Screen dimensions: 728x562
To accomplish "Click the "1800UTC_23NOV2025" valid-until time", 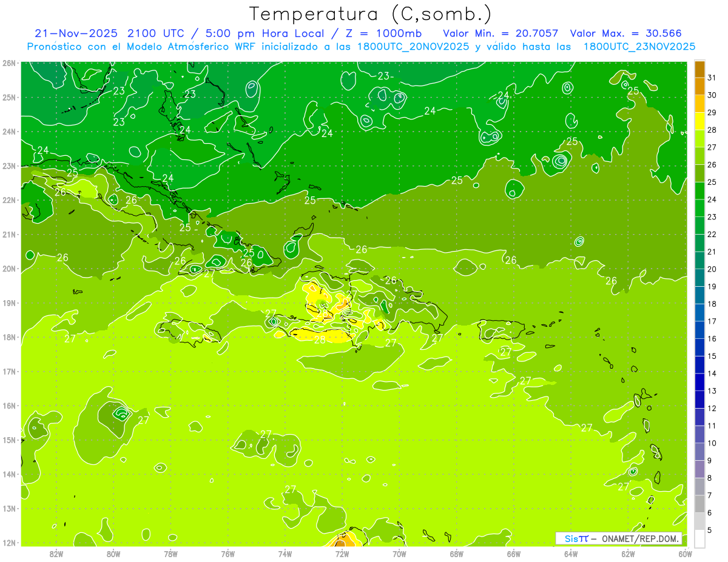I will [639, 47].
